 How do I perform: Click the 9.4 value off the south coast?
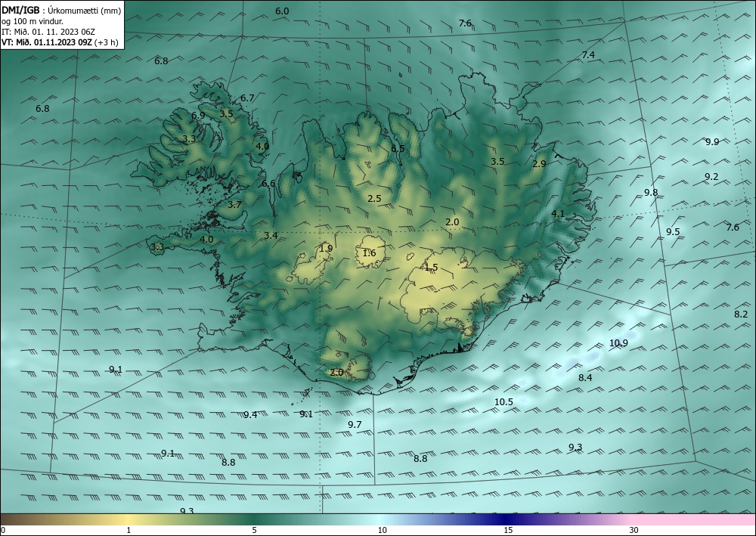[250, 415]
